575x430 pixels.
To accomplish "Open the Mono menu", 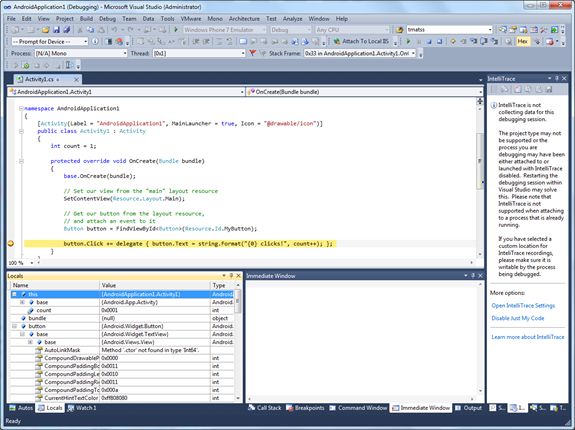I will pyautogui.click(x=215, y=19).
